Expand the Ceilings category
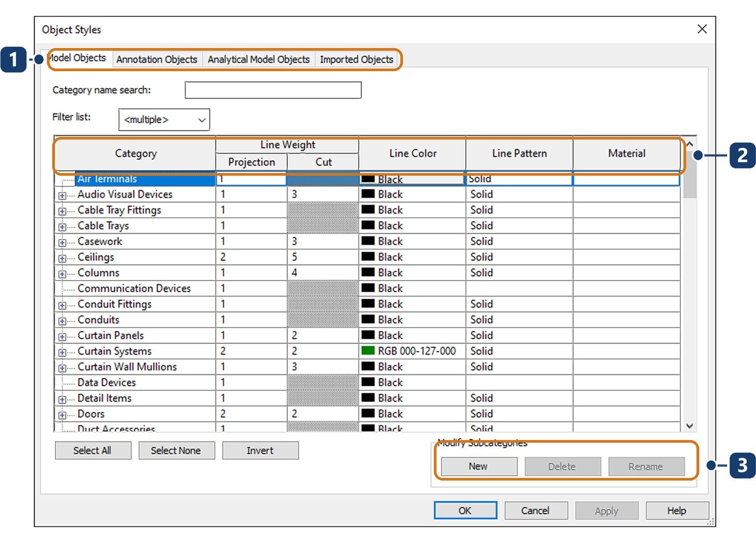This screenshot has width=756, height=543. click(62, 258)
